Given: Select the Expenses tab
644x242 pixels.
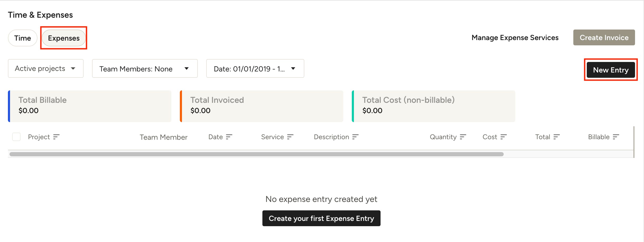Looking at the screenshot, I should 64,38.
